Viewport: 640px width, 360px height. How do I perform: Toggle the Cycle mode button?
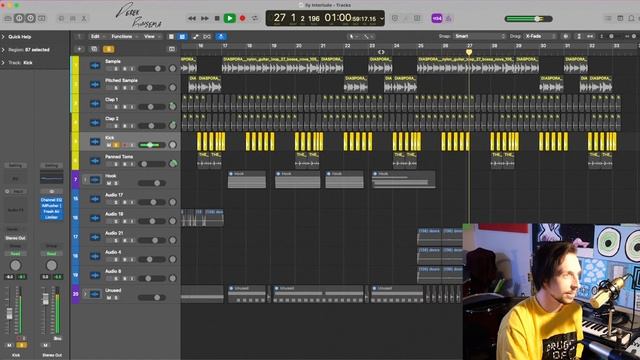(255, 18)
